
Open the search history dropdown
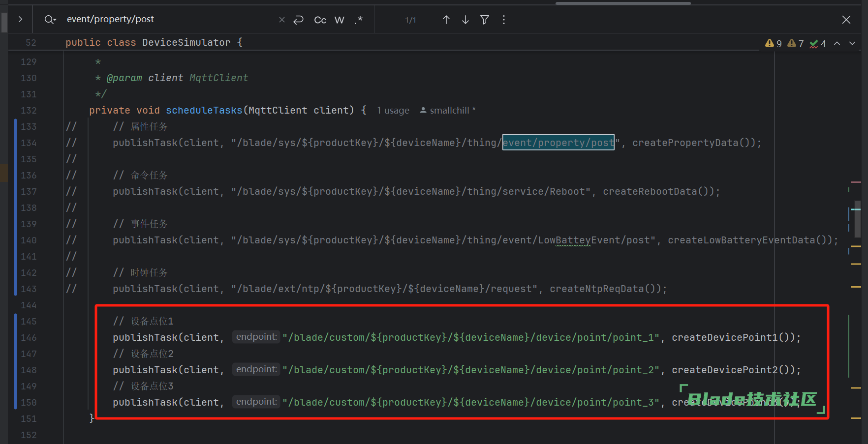click(50, 20)
